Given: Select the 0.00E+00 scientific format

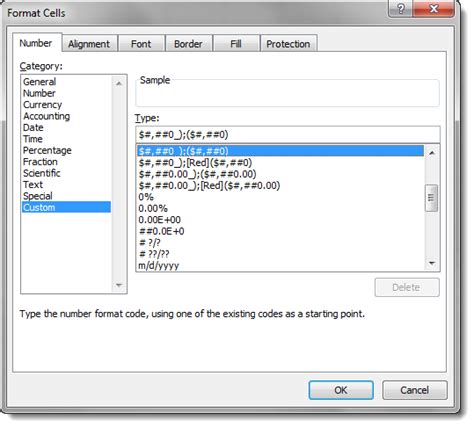Looking at the screenshot, I should point(160,220).
